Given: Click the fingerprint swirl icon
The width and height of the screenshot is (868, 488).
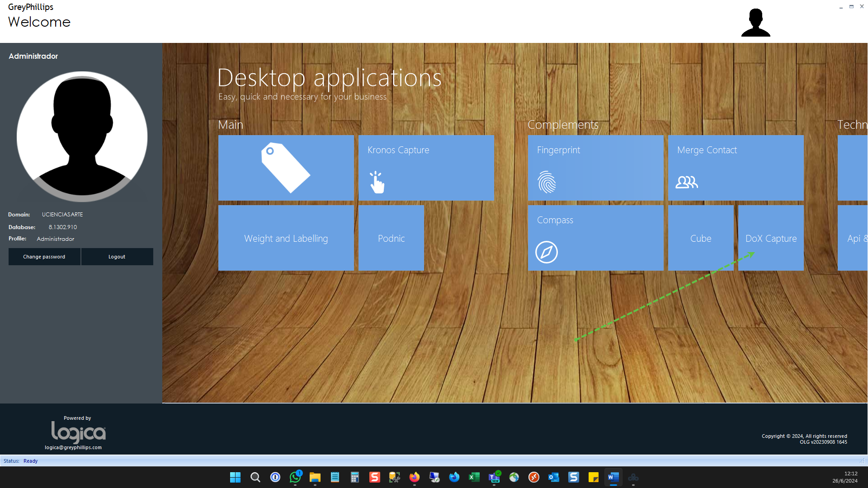Looking at the screenshot, I should 547,182.
